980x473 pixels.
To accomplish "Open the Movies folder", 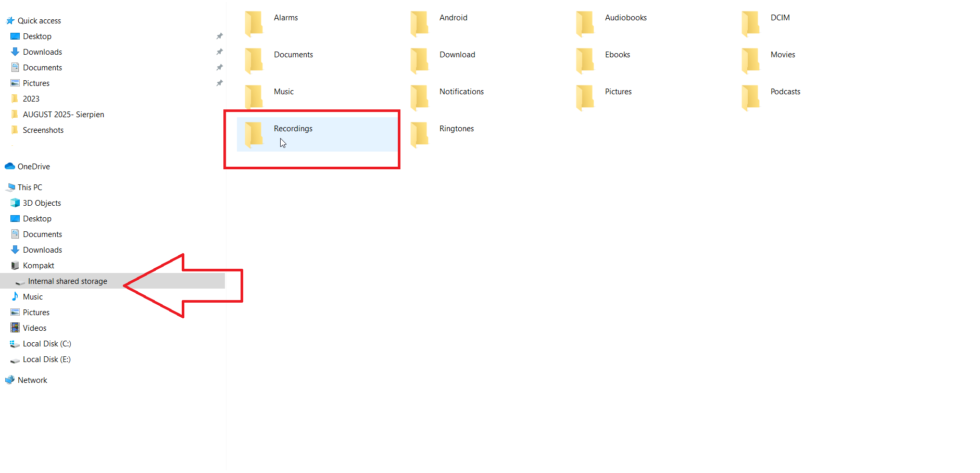I will [782, 55].
